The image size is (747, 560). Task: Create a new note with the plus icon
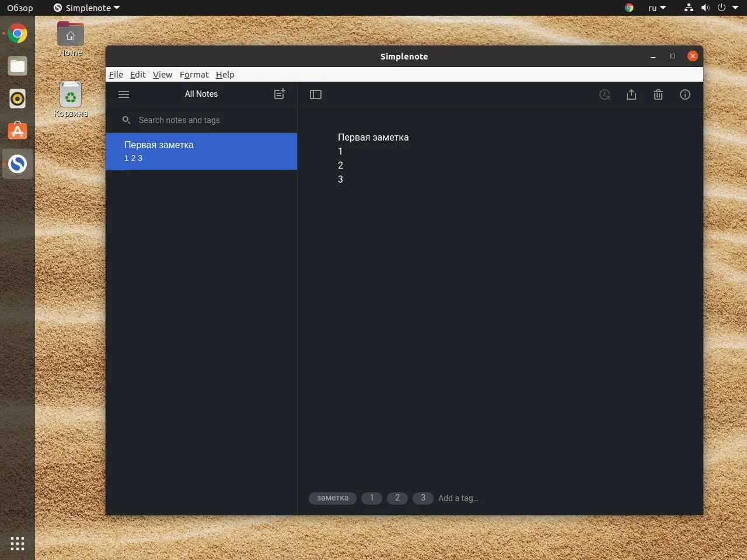pos(280,94)
